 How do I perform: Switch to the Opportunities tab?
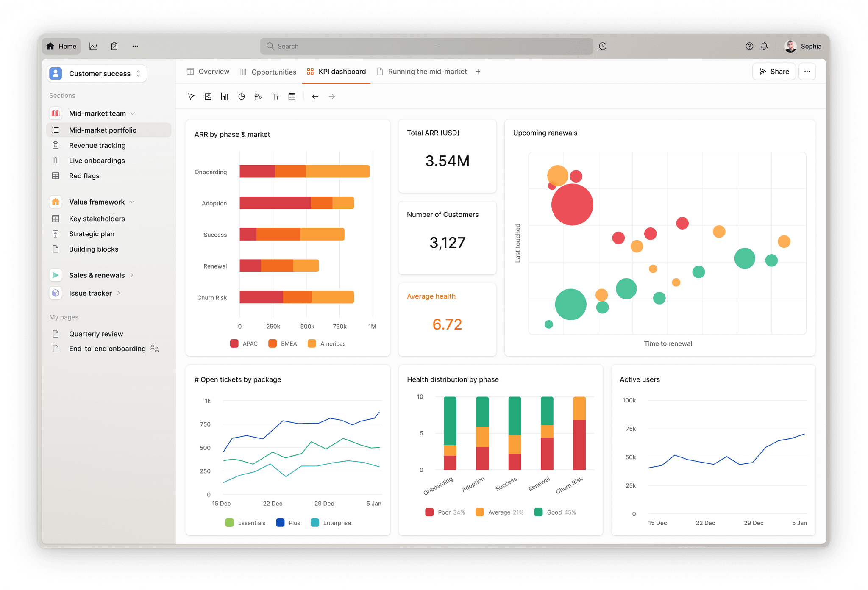(x=272, y=71)
